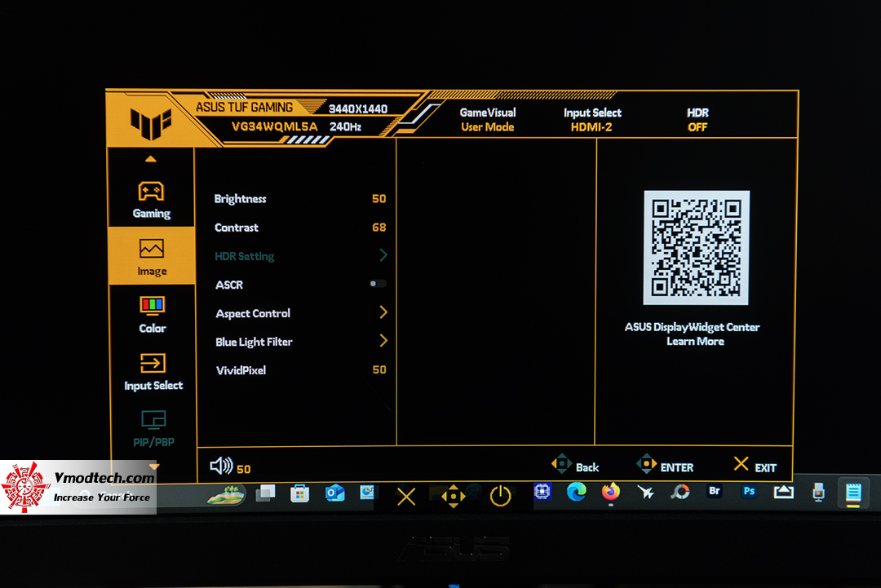Select the Brightness setting
The image size is (881, 588).
pos(300,199)
